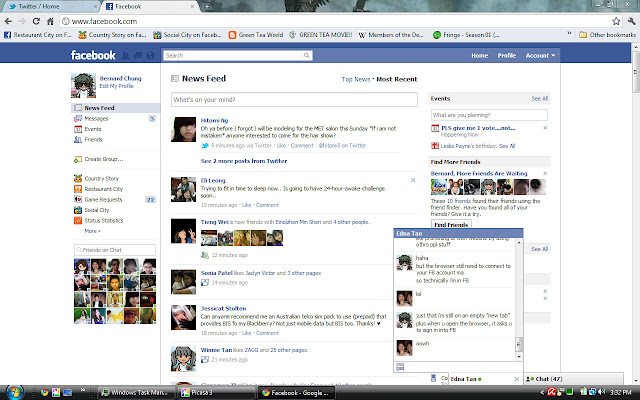Like Eli Leong's post

[247, 205]
